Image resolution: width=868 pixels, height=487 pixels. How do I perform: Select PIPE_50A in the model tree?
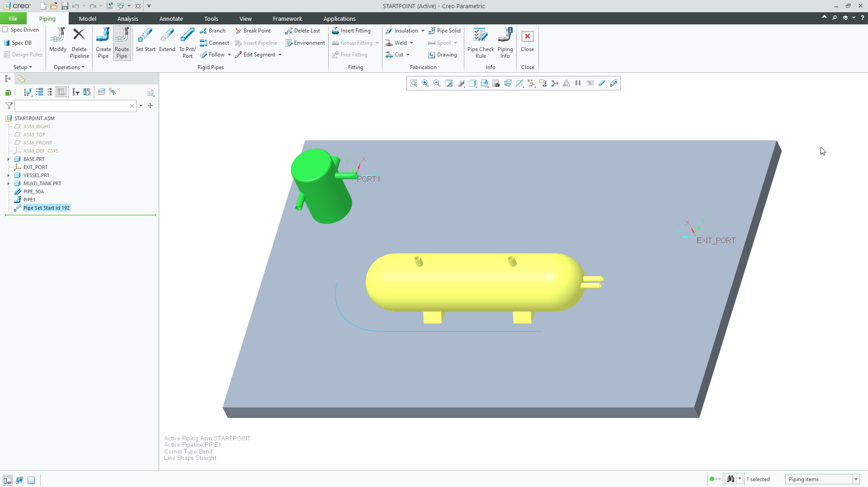click(x=33, y=191)
